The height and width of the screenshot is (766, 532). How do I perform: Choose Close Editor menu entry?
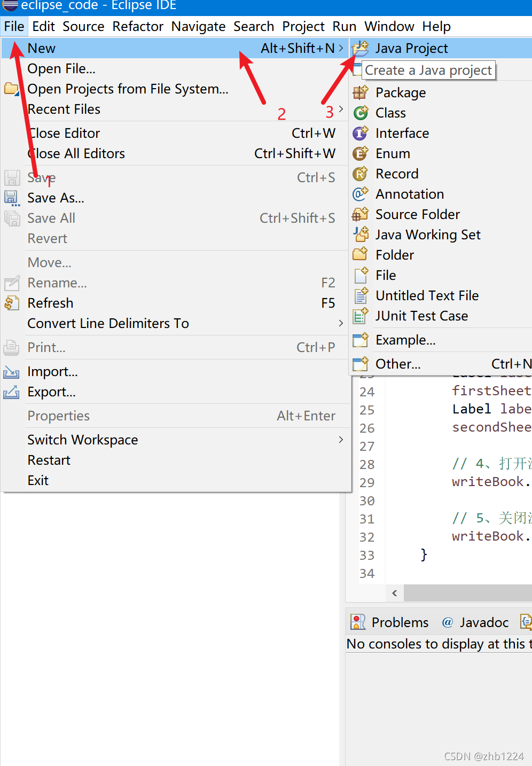175,133
